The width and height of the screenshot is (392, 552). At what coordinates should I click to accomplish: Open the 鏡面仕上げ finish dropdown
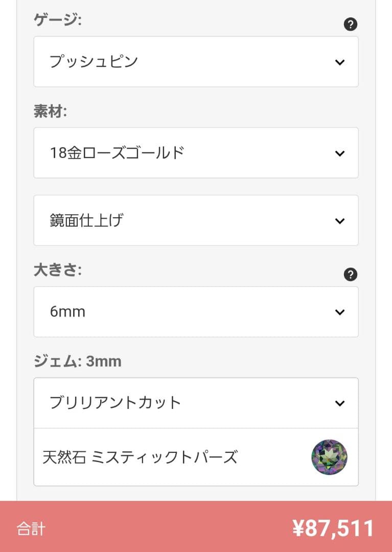[x=196, y=220]
